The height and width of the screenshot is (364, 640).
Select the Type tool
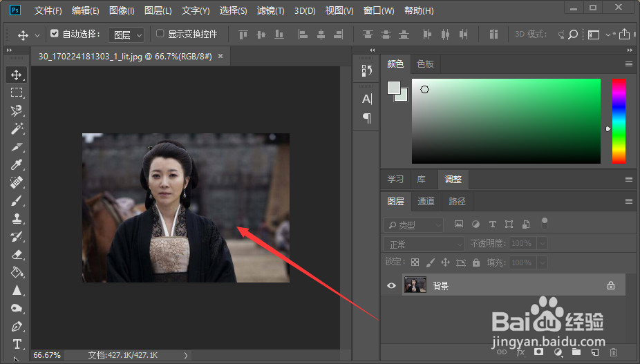click(17, 344)
